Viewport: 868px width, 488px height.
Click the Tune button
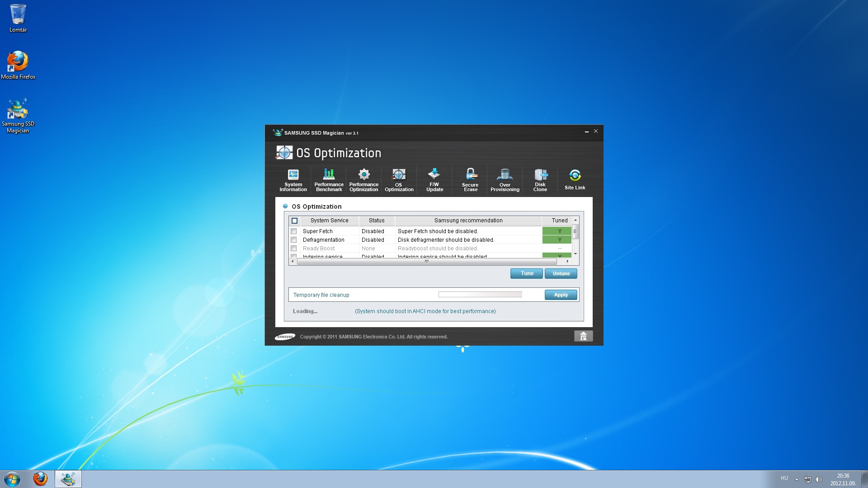tap(527, 273)
